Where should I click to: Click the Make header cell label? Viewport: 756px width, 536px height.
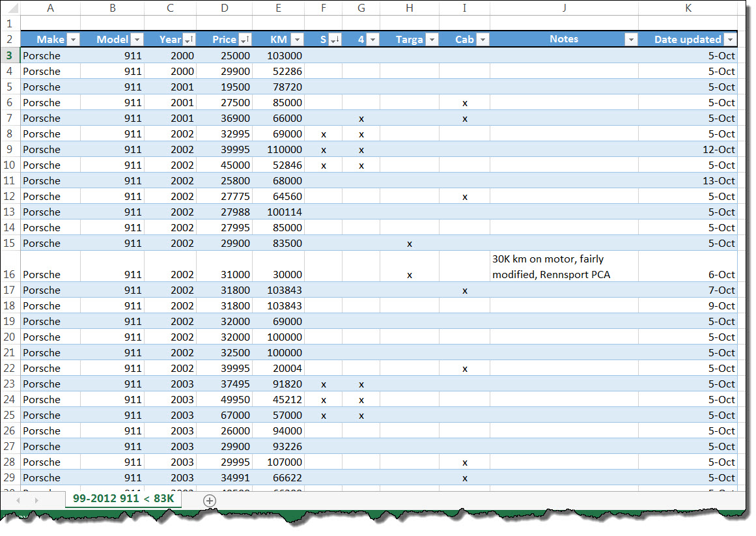tap(50, 40)
